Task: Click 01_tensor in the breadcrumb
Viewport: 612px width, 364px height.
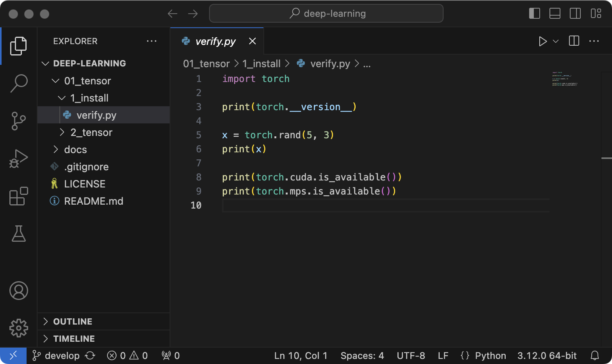Action: pyautogui.click(x=206, y=64)
